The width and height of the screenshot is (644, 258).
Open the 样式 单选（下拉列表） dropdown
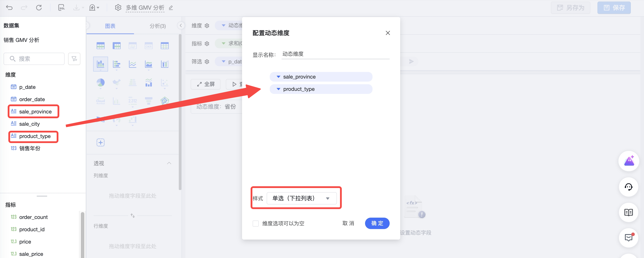coord(301,198)
